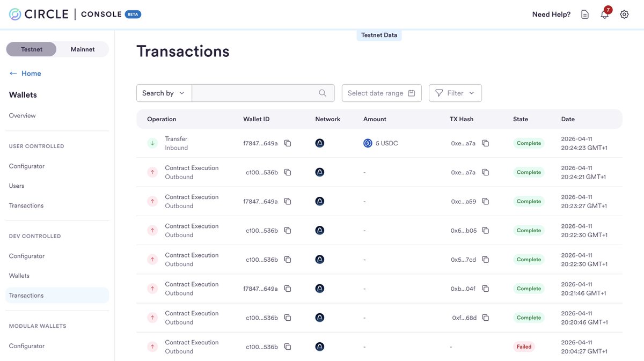Navigate back using the Home link
The image size is (644, 361).
[x=26, y=72]
